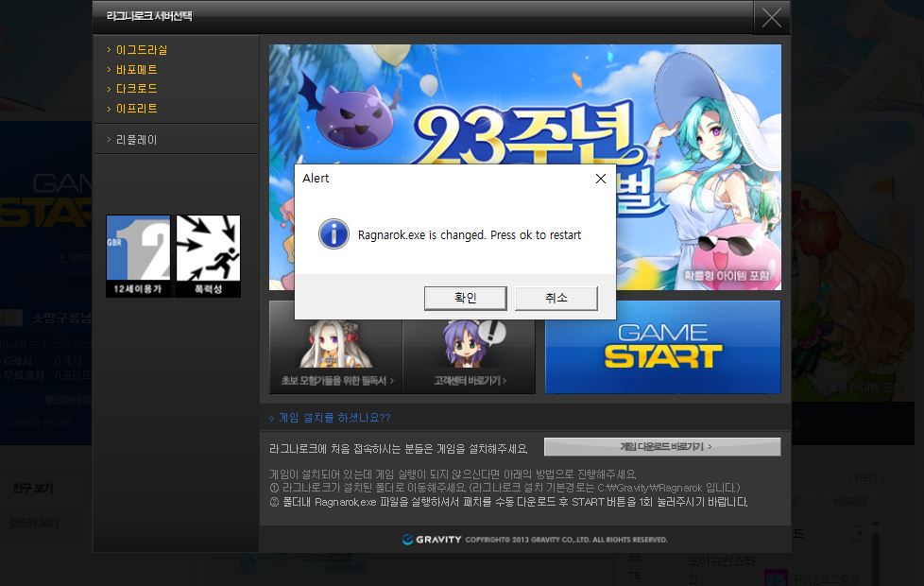Image resolution: width=924 pixels, height=586 pixels.
Task: Click the 라그나로크에 처음 접속하시는 분들은 text
Action: pyautogui.click(x=399, y=449)
